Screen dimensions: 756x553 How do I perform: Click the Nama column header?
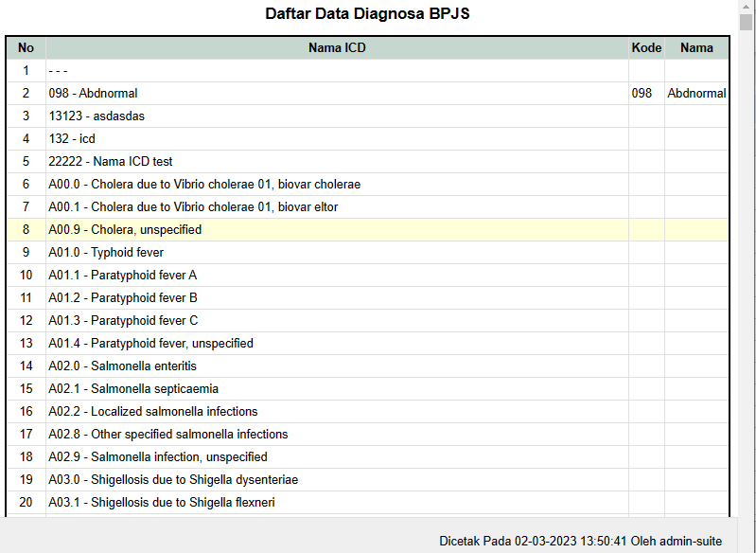(x=696, y=47)
